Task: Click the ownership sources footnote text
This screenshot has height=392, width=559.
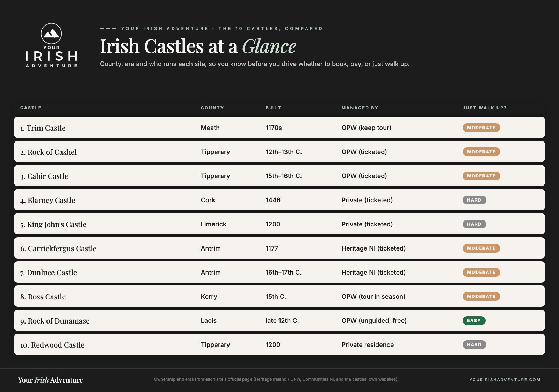Action: click(x=276, y=379)
